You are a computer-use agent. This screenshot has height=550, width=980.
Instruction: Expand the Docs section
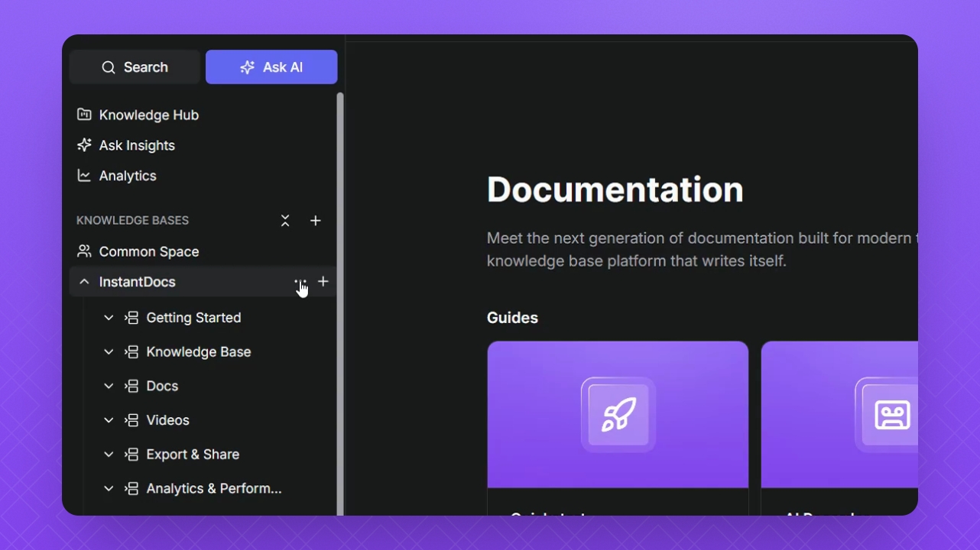(x=109, y=387)
